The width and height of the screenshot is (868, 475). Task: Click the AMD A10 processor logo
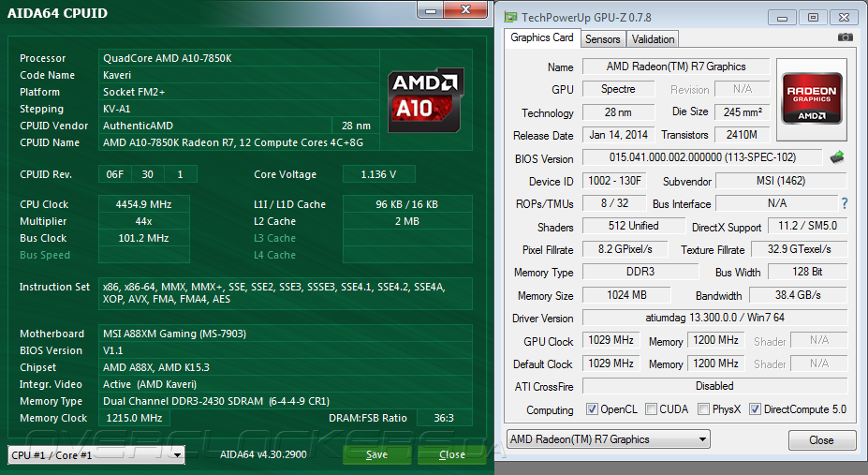425,100
